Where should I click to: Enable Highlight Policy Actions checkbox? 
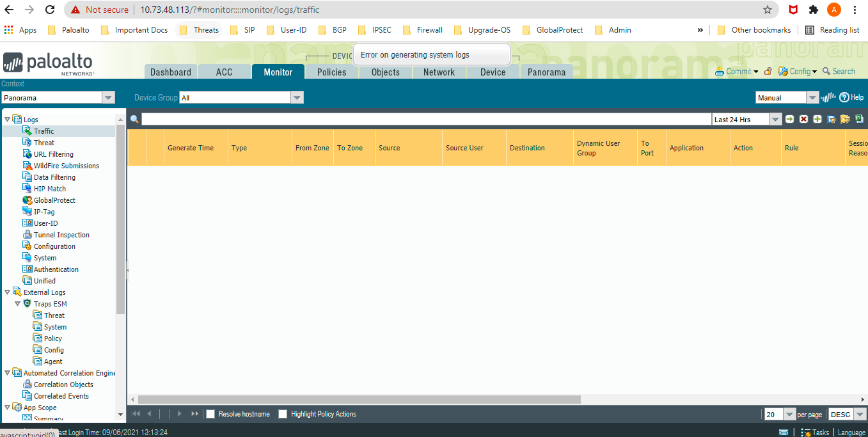point(283,414)
